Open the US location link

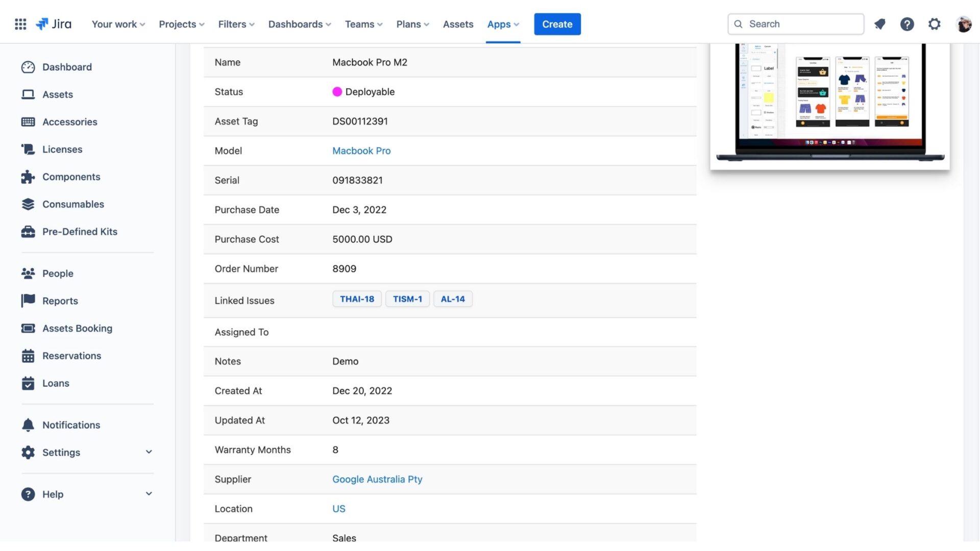[x=339, y=509]
